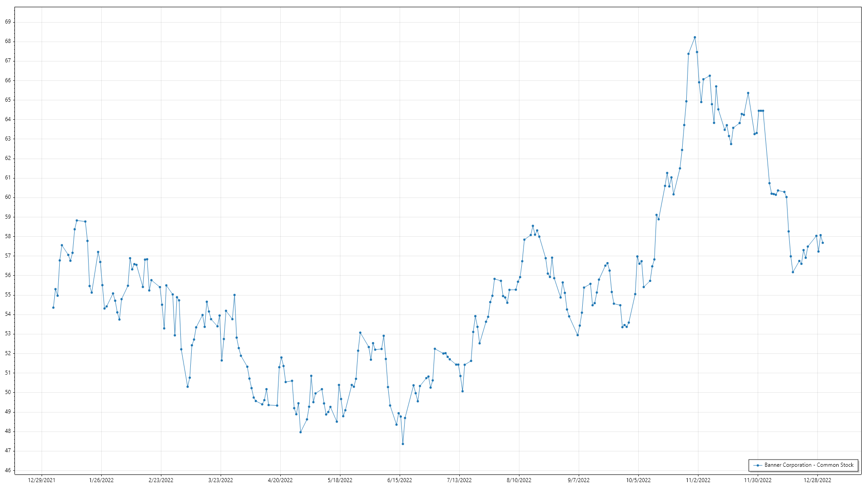The height and width of the screenshot is (488, 868).
Task: Select the 58 y-axis tick label
Action: coord(8,236)
